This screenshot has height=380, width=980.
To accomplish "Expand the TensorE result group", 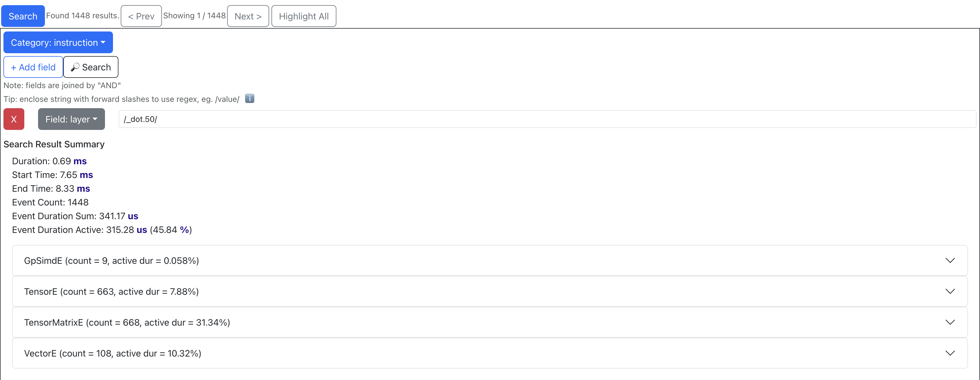I will (x=111, y=291).
